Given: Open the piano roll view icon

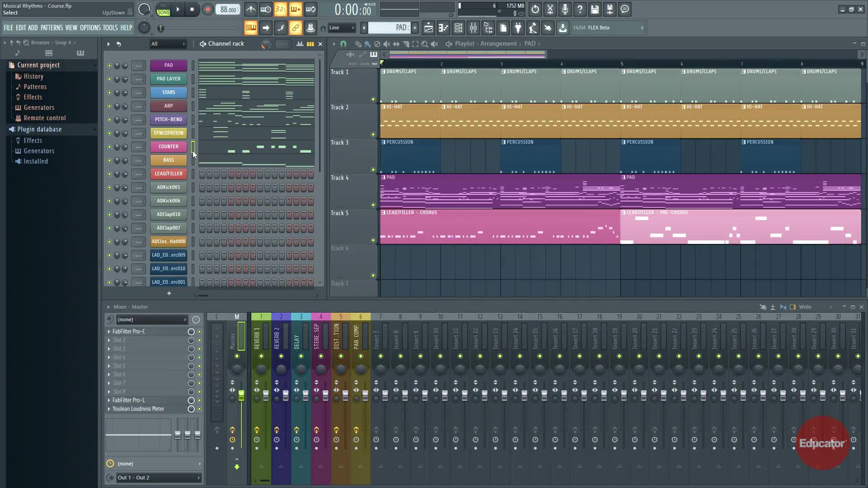Looking at the screenshot, I should 443,28.
